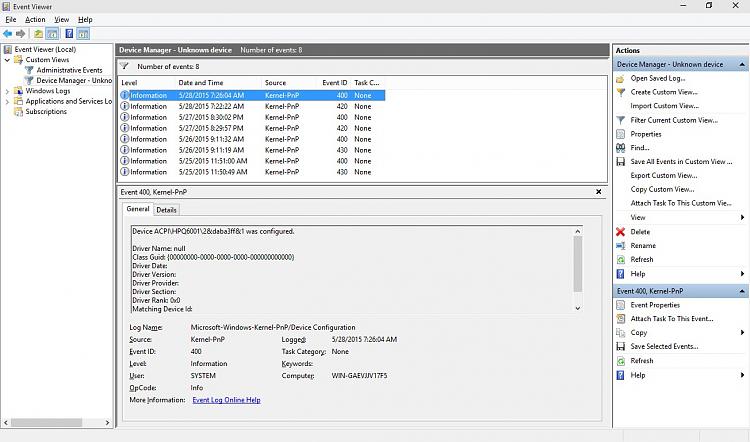Collapse the Custom Views tree node
The height and width of the screenshot is (442, 750).
(8, 60)
